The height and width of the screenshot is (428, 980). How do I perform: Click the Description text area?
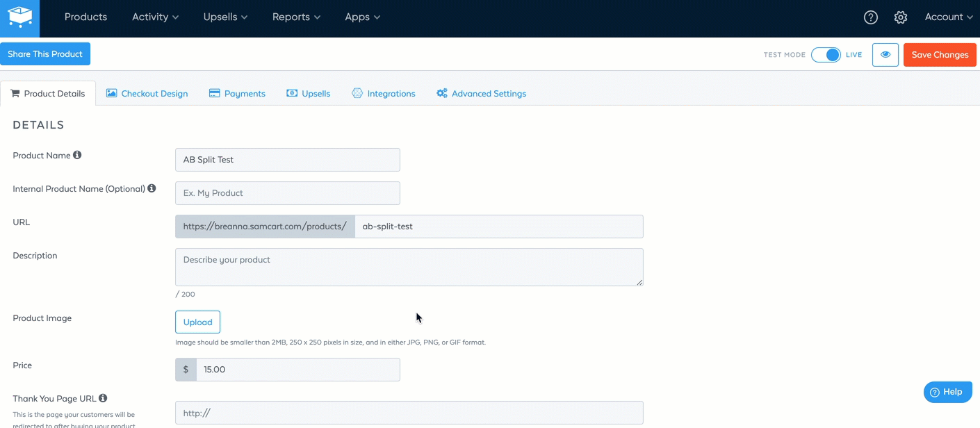409,267
